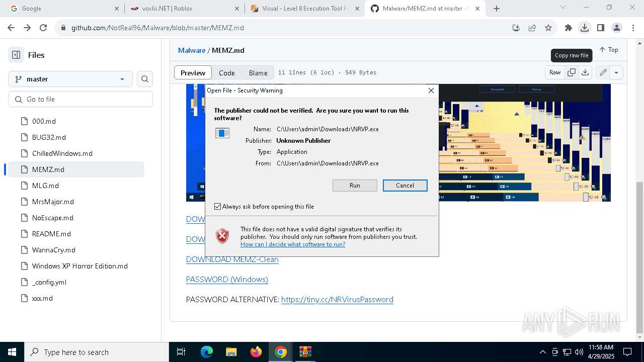Collapse the GitHub Files side panel
Screen dimensions: 644x362
(x=16, y=55)
